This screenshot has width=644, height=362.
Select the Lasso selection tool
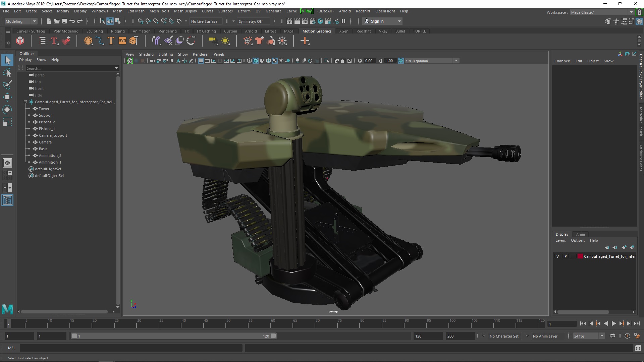click(7, 72)
